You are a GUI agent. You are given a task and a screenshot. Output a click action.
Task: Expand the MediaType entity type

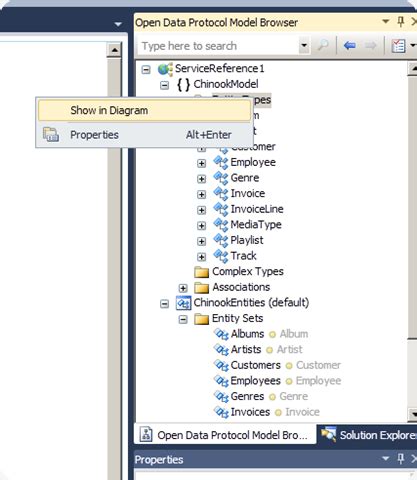pyautogui.click(x=201, y=226)
